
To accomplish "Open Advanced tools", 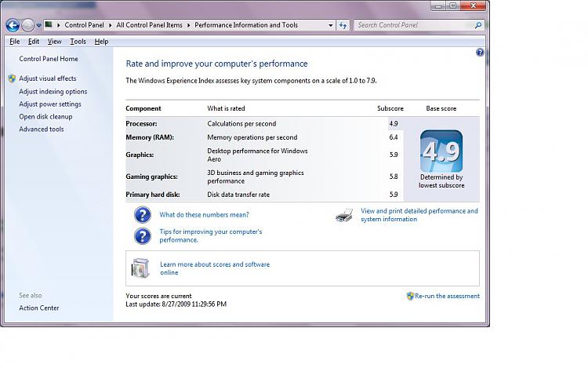I will [x=42, y=129].
